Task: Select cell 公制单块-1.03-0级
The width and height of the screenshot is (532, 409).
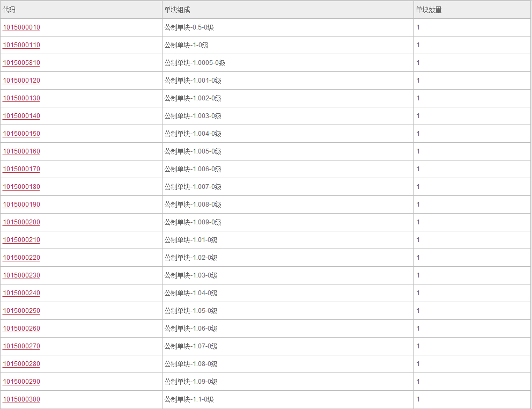Action: 287,275
